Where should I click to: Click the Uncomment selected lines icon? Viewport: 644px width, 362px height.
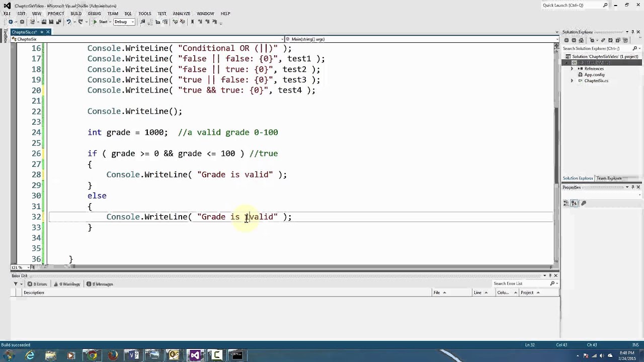pyautogui.click(x=183, y=22)
